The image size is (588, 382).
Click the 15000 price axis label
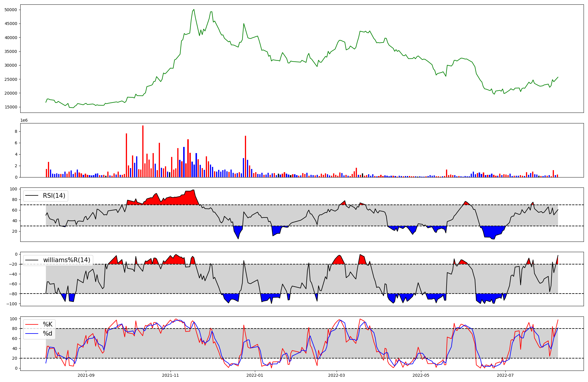[11, 107]
